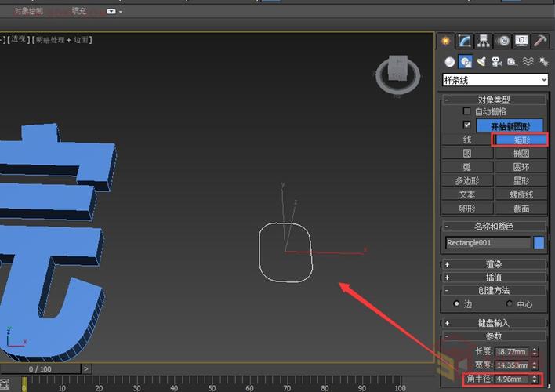Click the ViewCube navigation gizmo
555x392 pixels.
pos(398,74)
